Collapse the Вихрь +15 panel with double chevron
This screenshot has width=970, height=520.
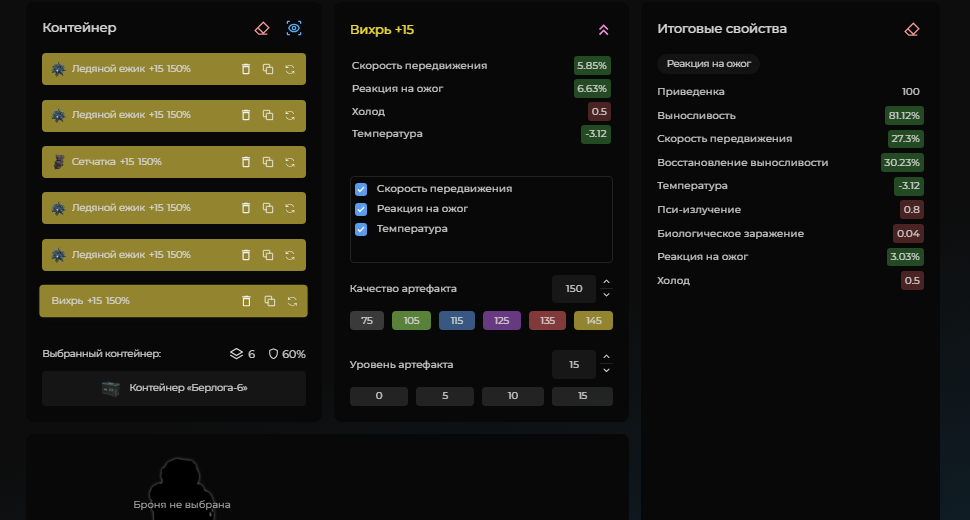(603, 30)
